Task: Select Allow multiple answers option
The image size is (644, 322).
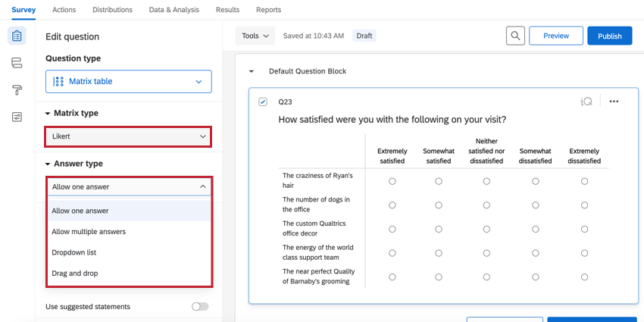Action: (89, 232)
